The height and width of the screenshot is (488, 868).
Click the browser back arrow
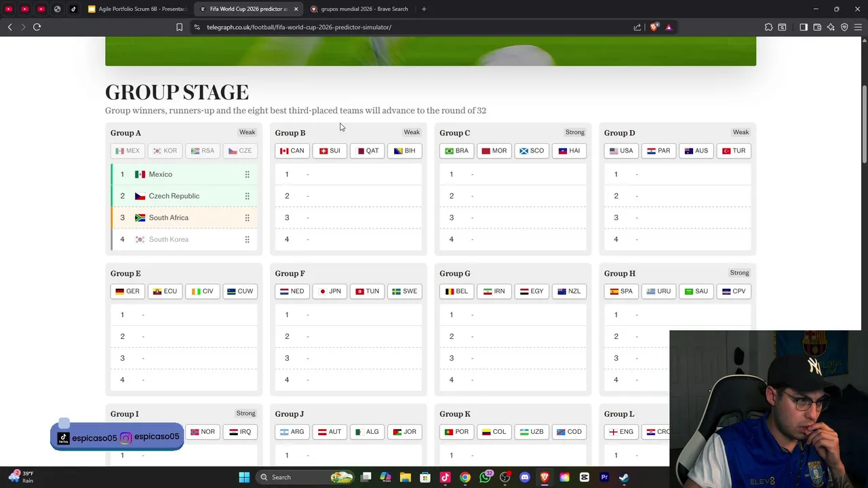(9, 27)
